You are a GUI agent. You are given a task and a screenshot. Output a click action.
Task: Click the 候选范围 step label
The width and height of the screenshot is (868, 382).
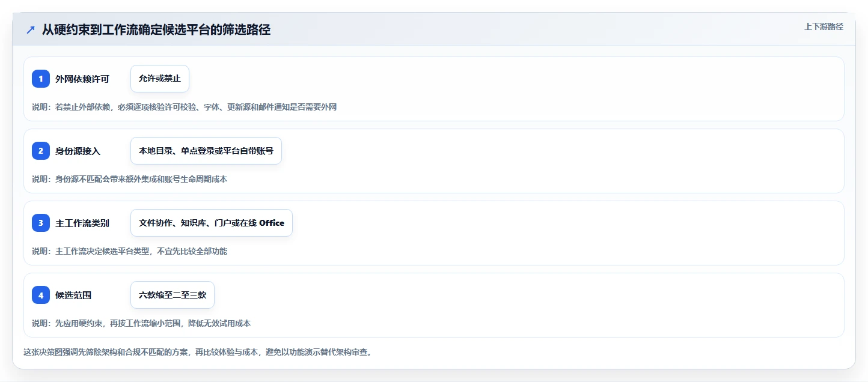click(73, 295)
